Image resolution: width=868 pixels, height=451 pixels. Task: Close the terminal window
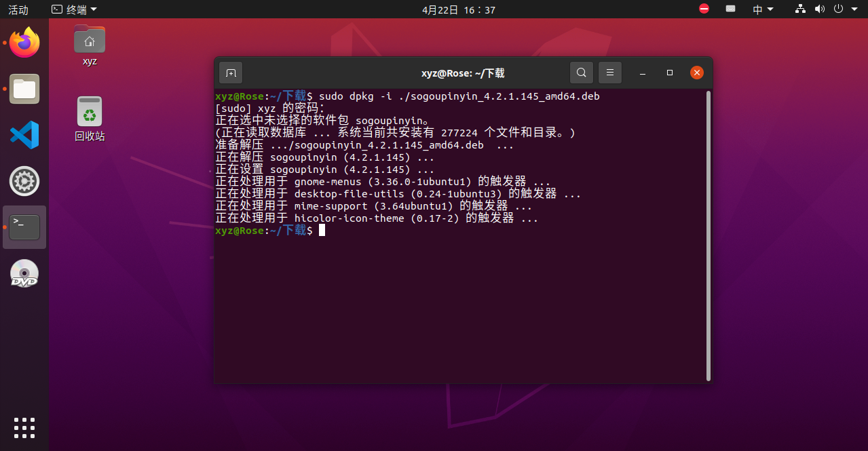point(697,73)
